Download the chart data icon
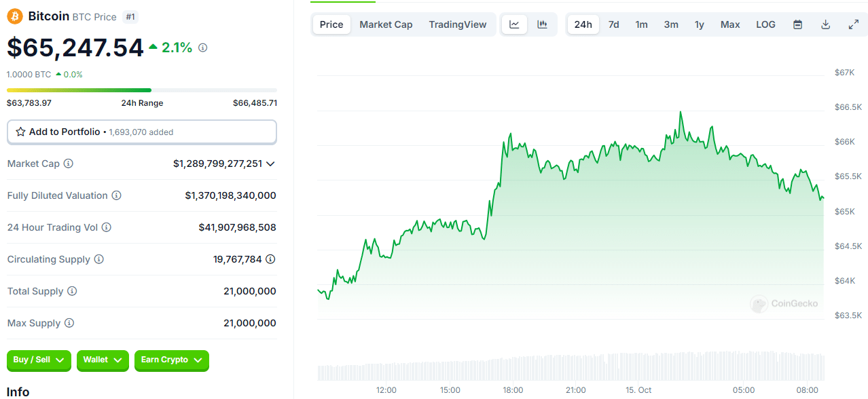Image resolution: width=868 pixels, height=399 pixels. pos(826,24)
